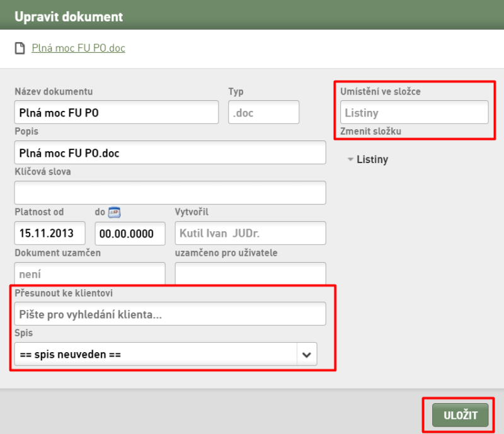Viewport: 504px width, 434px height.
Task: Focus the Klíčová slova field
Action: [170, 193]
